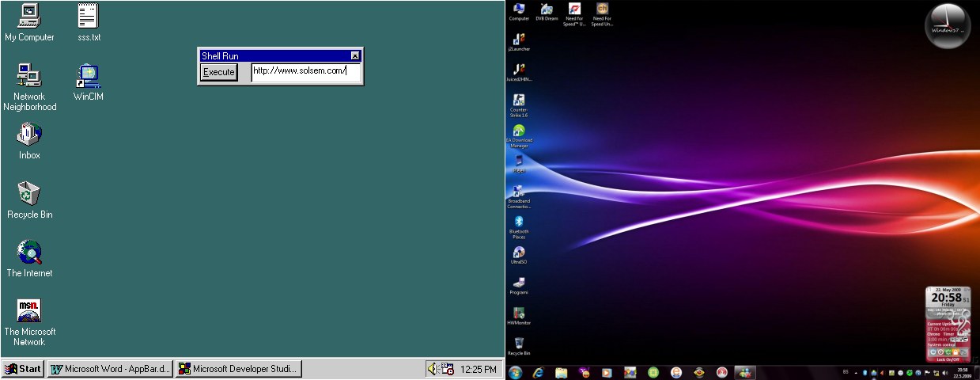Select the My Computer desktop icon
Image resolution: width=980 pixels, height=380 pixels.
29,23
